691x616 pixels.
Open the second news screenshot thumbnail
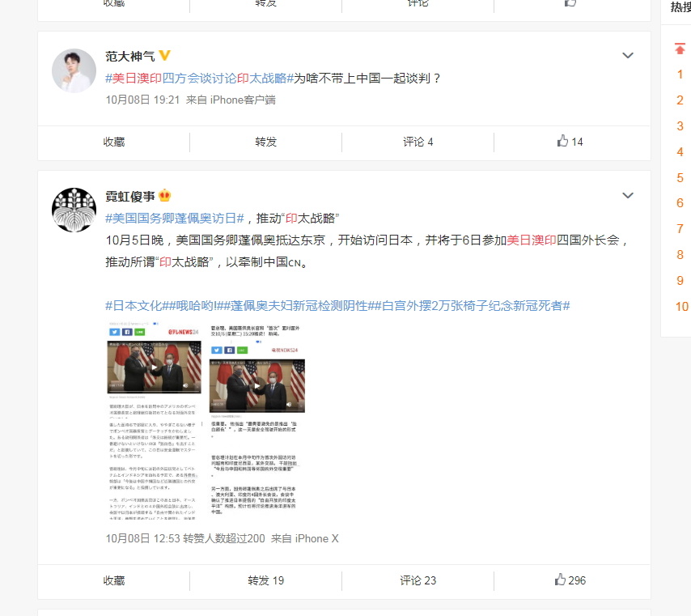click(x=257, y=420)
